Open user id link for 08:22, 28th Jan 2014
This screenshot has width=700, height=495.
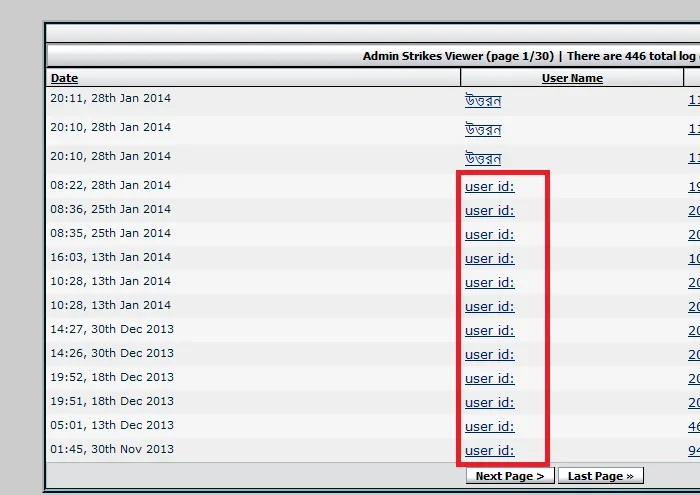click(x=490, y=187)
